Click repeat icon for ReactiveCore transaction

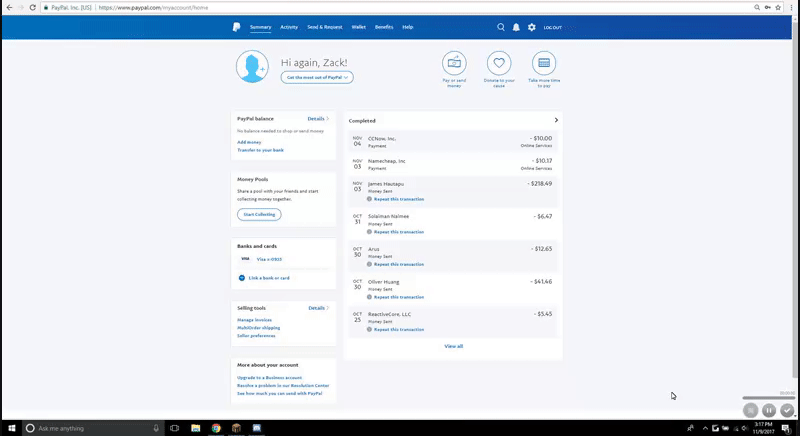point(369,329)
